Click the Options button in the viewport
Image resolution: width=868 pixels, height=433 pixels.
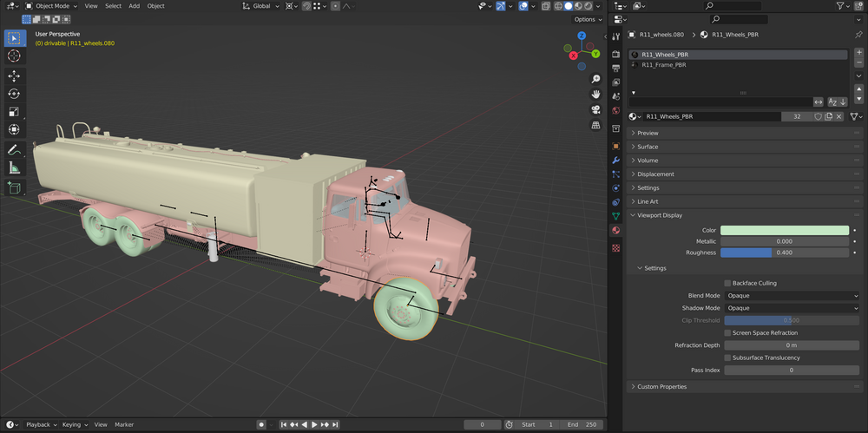pyautogui.click(x=587, y=19)
